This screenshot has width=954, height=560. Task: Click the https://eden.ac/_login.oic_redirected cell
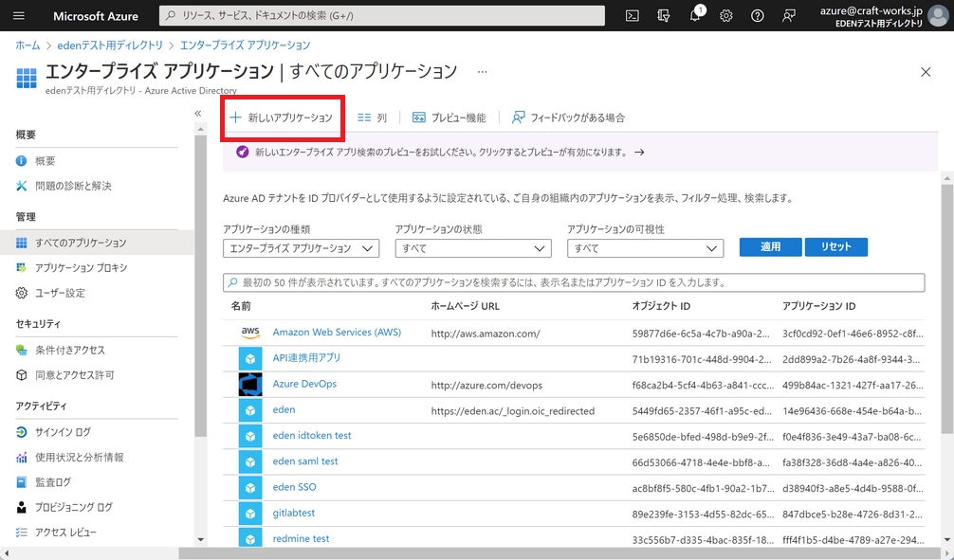[x=513, y=411]
